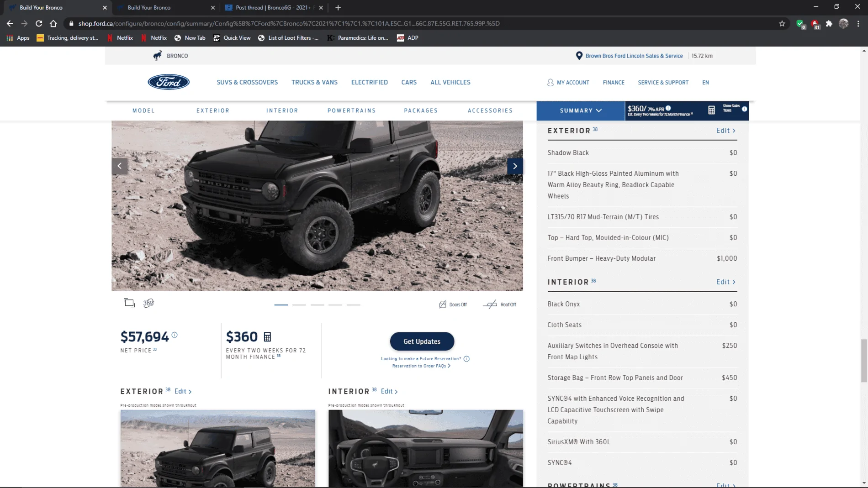Click the Get Updates button
The image size is (868, 488).
tap(422, 341)
